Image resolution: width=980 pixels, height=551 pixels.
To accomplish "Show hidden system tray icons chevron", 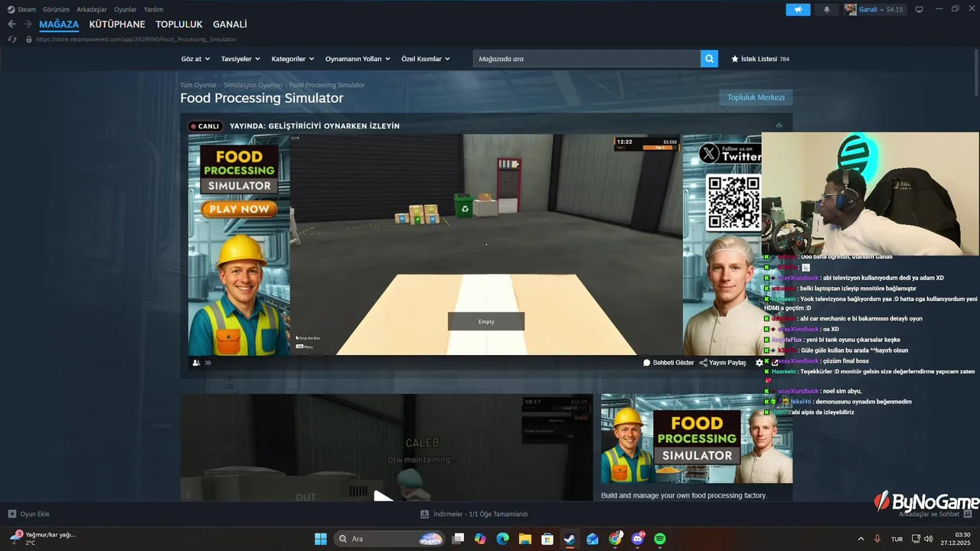I will pyautogui.click(x=861, y=539).
